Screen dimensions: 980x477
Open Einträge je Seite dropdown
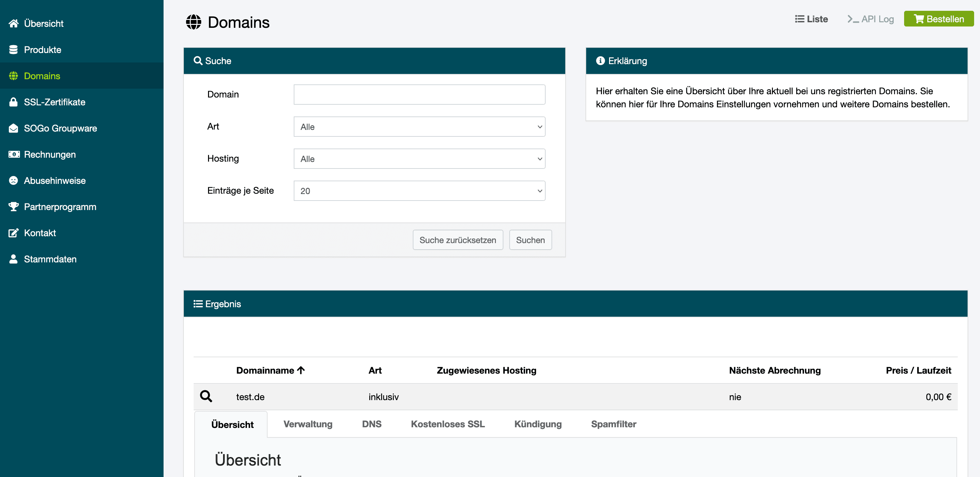pyautogui.click(x=419, y=191)
